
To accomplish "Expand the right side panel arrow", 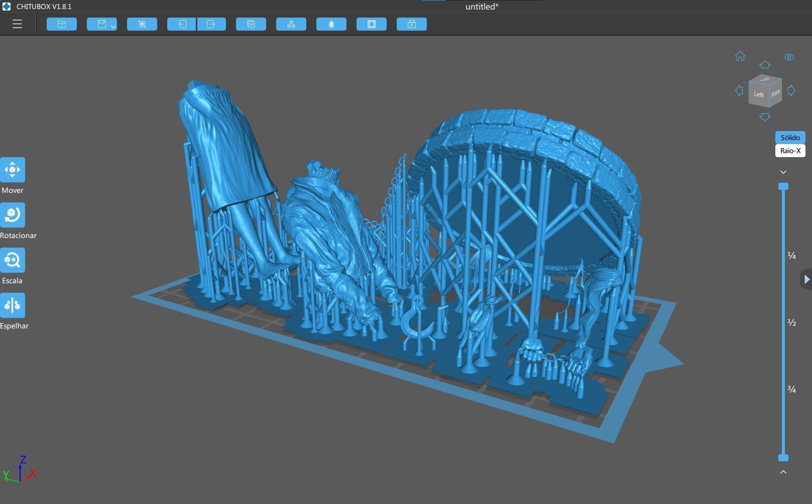I will click(806, 279).
